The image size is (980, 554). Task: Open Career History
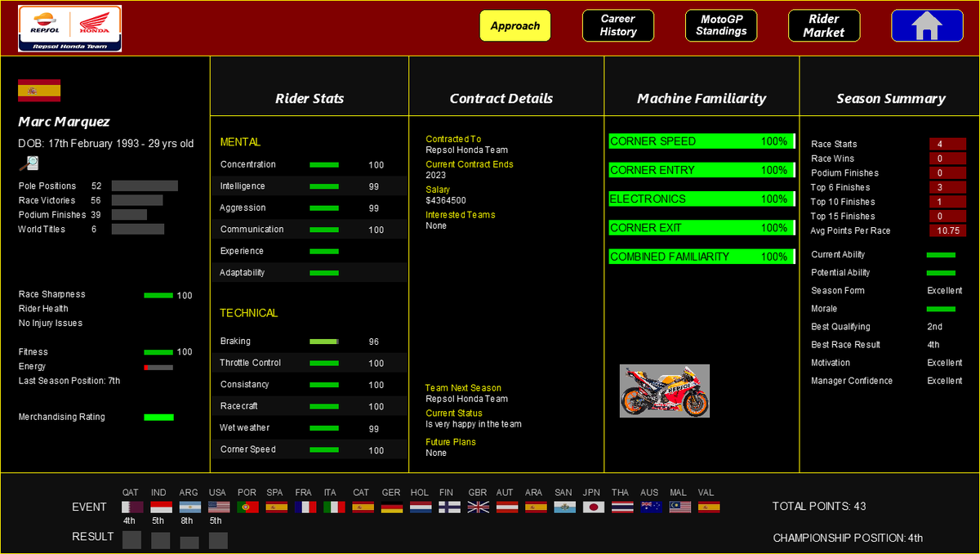(618, 25)
